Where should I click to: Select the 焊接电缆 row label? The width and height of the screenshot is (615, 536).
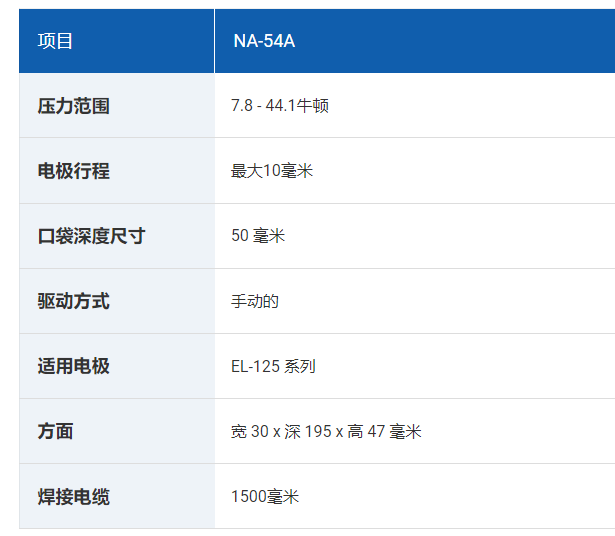(x=73, y=496)
